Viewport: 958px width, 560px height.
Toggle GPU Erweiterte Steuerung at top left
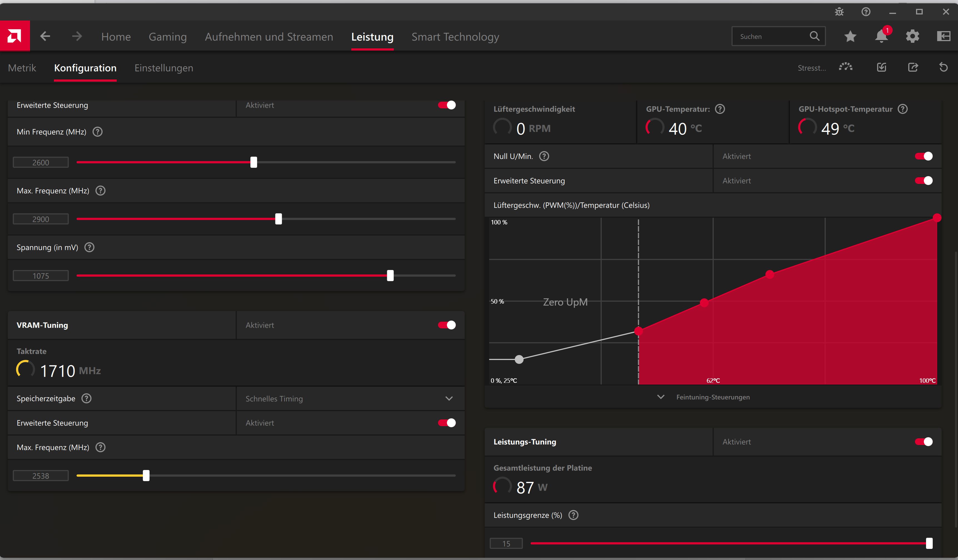447,105
